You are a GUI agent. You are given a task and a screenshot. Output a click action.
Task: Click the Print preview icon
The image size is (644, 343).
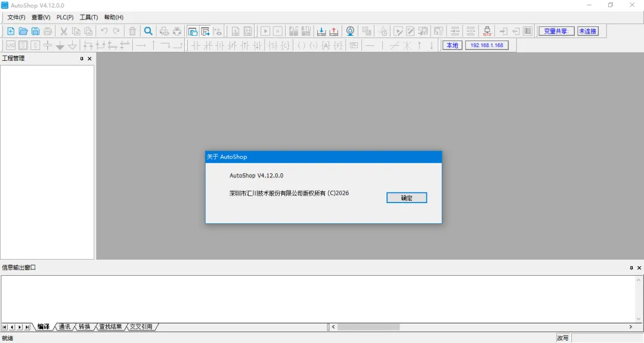point(165,31)
